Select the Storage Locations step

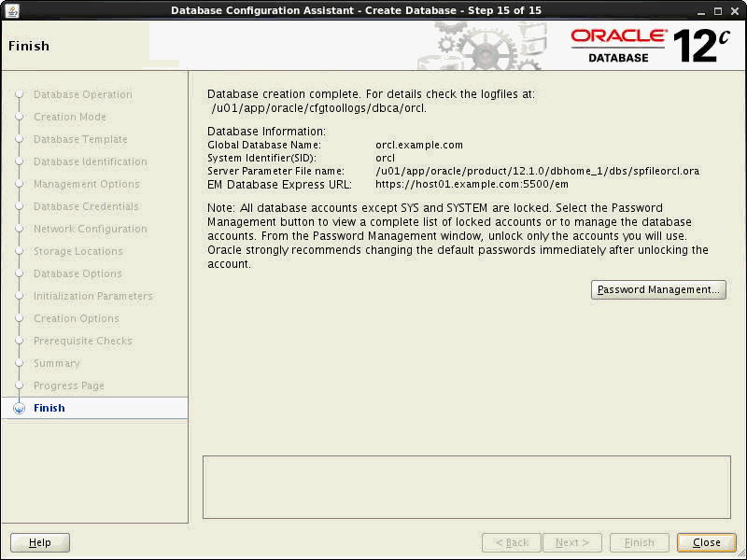click(78, 251)
